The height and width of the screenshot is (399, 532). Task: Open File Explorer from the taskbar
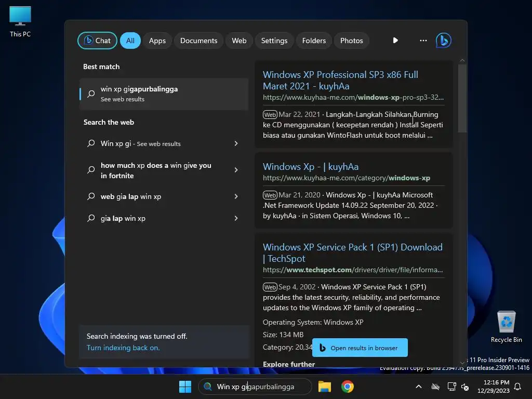324,387
